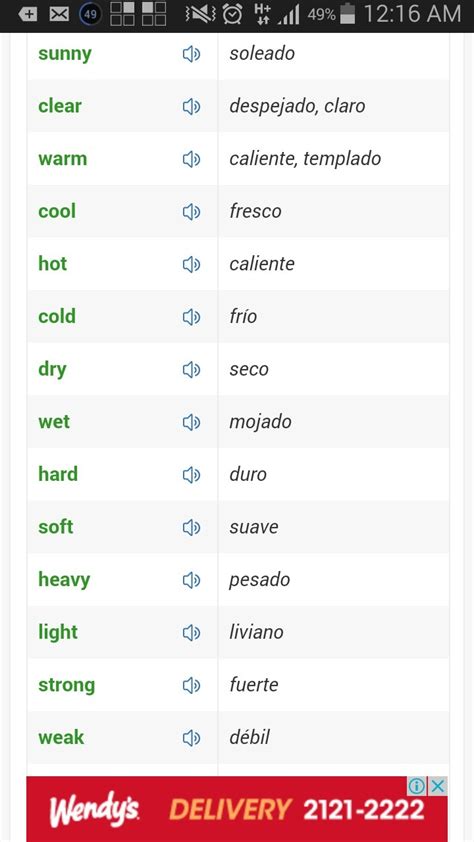Listen to the word strong

click(x=191, y=686)
